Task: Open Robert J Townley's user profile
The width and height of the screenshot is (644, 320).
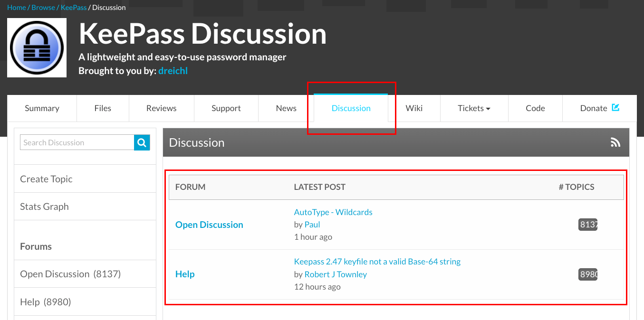Action: click(x=335, y=274)
